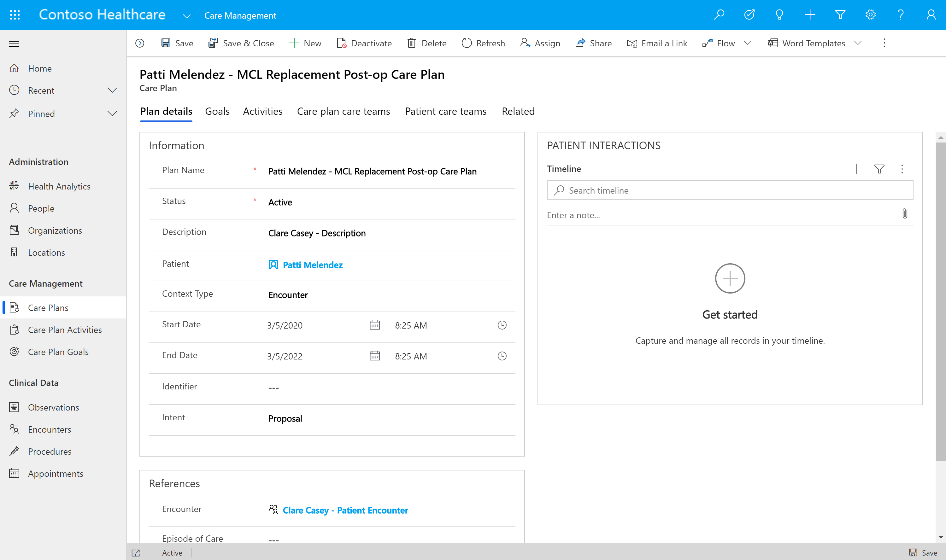Viewport: 946px width, 560px height.
Task: Click the Add to timeline plus icon
Action: coord(857,169)
